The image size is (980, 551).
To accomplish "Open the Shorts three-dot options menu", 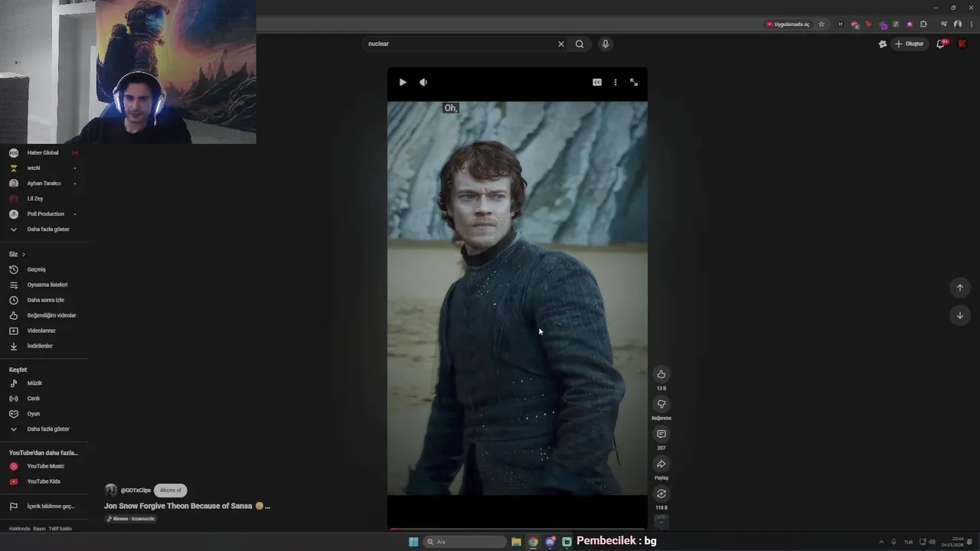I will (616, 82).
